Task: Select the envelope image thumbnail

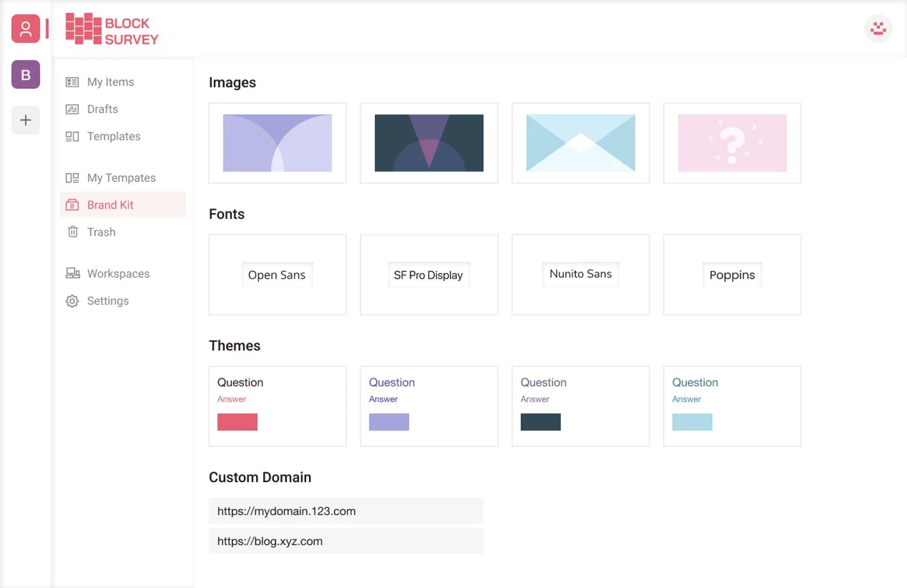Action: 581,143
